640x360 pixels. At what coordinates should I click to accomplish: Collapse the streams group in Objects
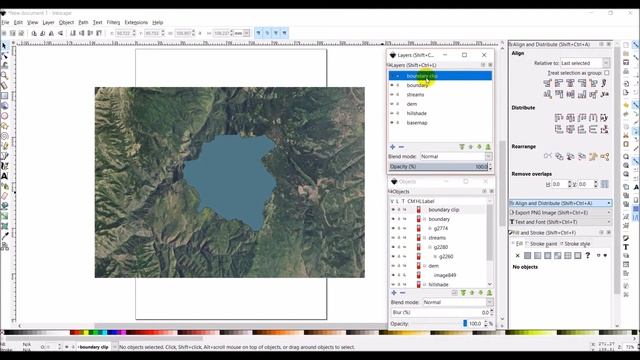coord(424,238)
